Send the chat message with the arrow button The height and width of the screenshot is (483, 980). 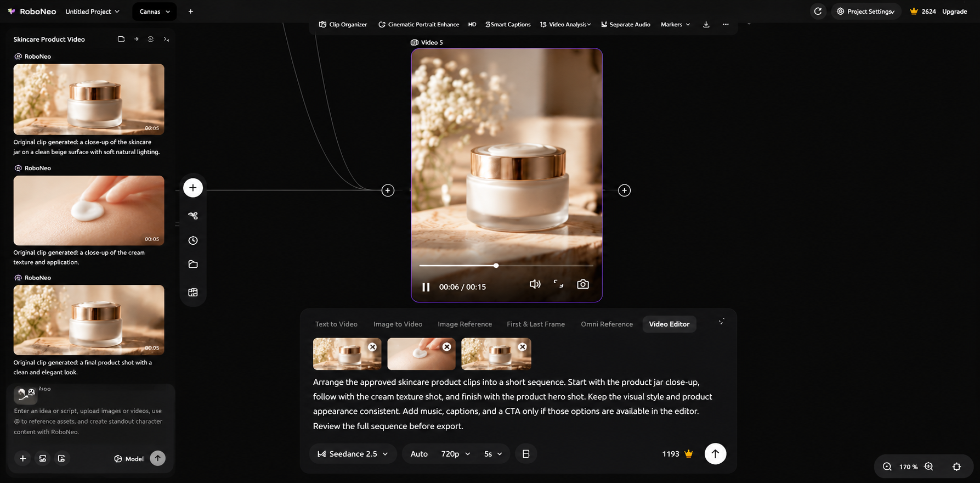coord(157,458)
